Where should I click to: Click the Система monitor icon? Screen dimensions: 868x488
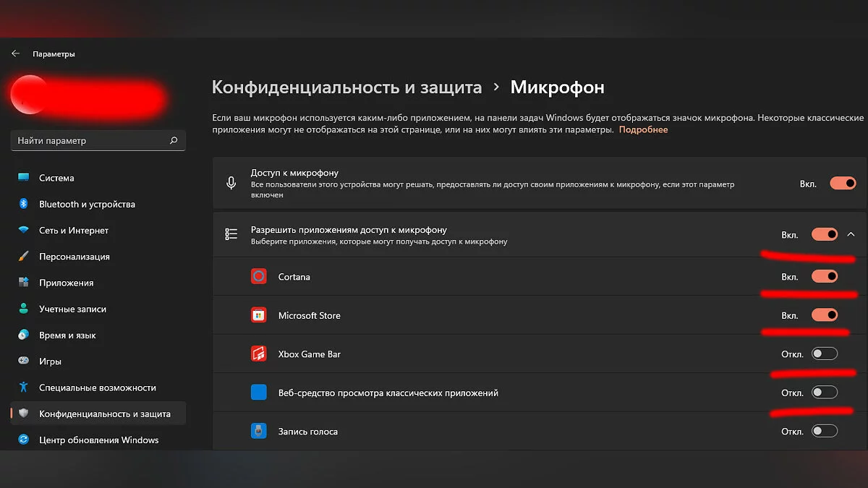(x=24, y=178)
